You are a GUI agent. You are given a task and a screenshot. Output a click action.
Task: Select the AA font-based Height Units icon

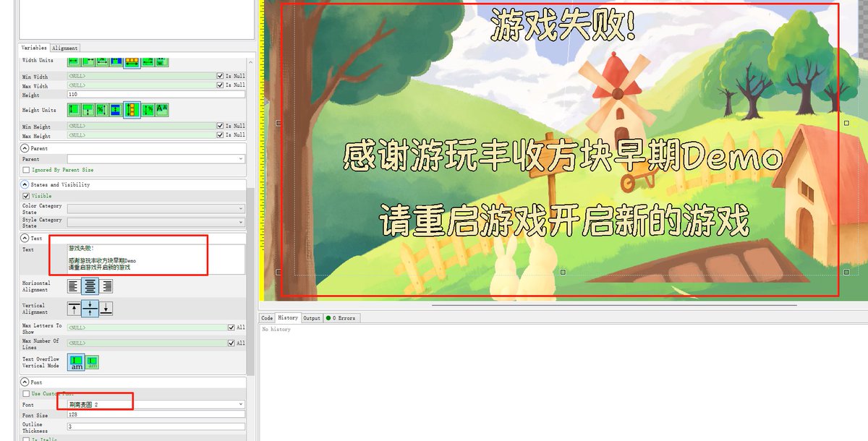pyautogui.click(x=162, y=110)
